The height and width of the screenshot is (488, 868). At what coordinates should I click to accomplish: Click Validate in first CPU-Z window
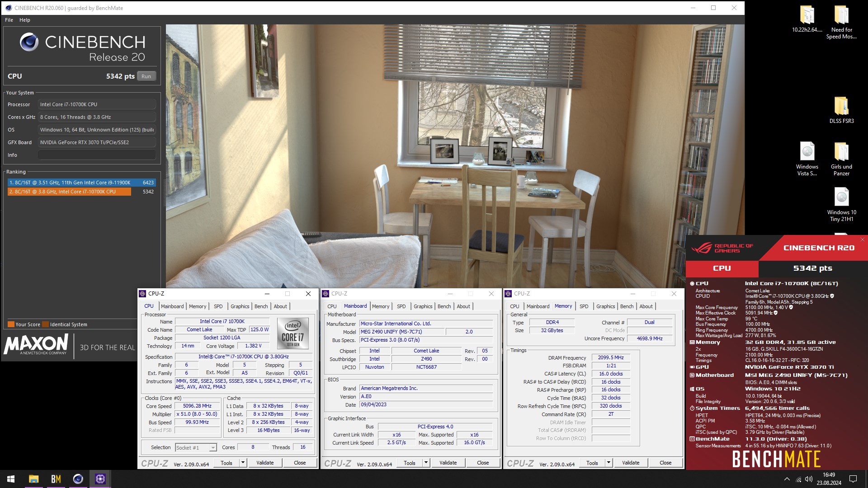point(265,463)
